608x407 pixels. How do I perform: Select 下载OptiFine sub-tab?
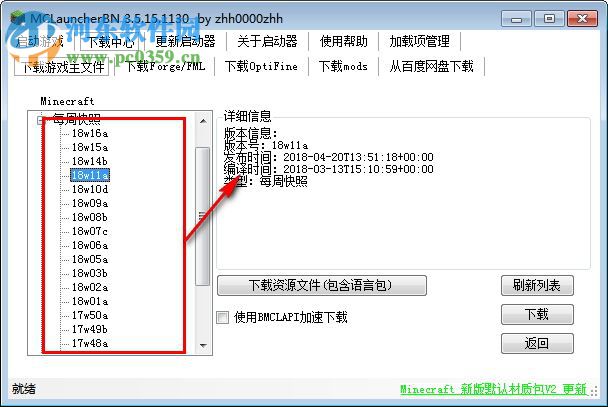click(x=261, y=67)
